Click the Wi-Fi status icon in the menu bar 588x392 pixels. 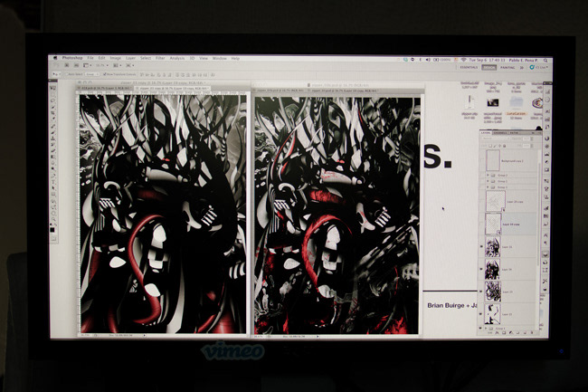point(463,60)
